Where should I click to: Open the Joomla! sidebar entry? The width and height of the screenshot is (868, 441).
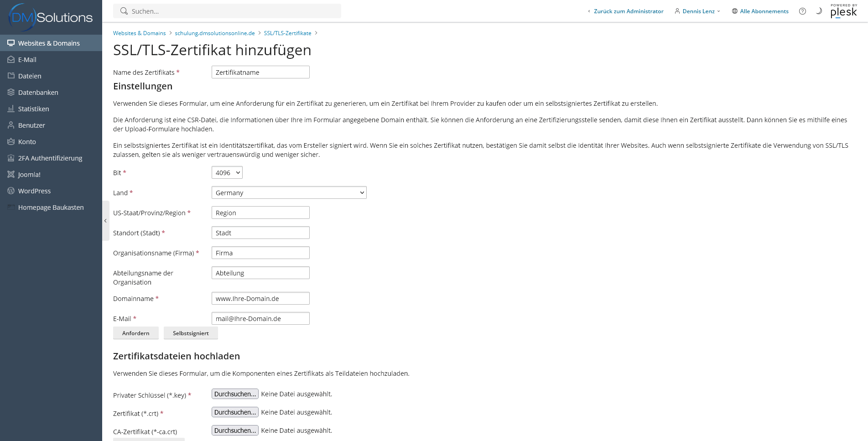click(29, 175)
